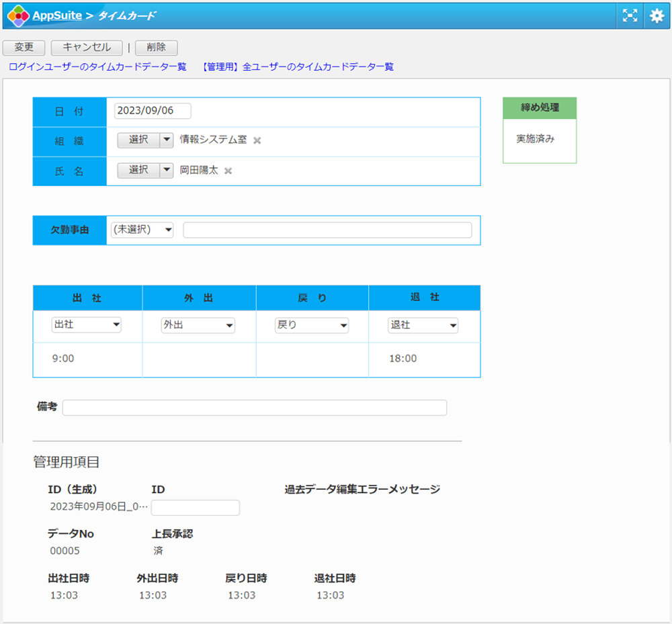Open the 氏名 選択 dropdown arrow
This screenshot has height=624, width=672.
167,170
